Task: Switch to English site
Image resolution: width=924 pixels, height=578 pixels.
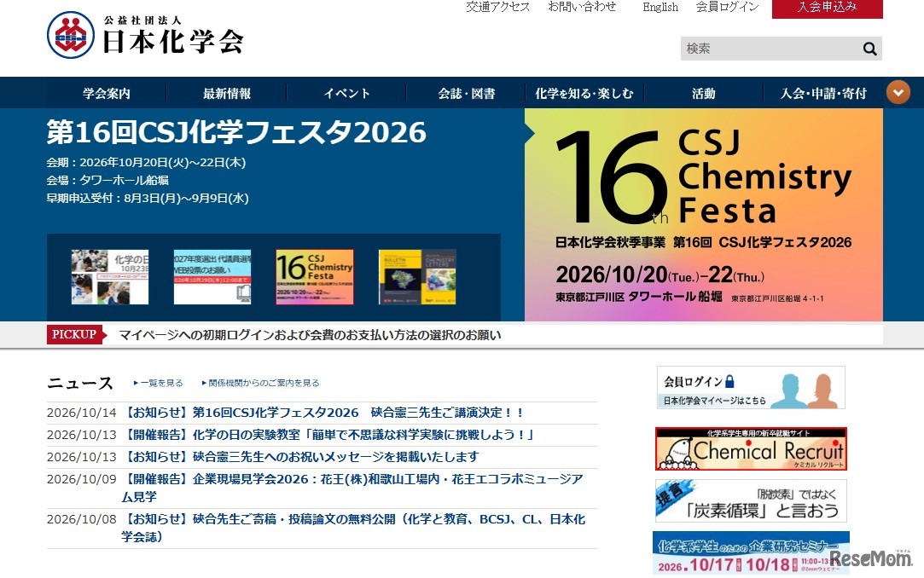Action: [660, 7]
